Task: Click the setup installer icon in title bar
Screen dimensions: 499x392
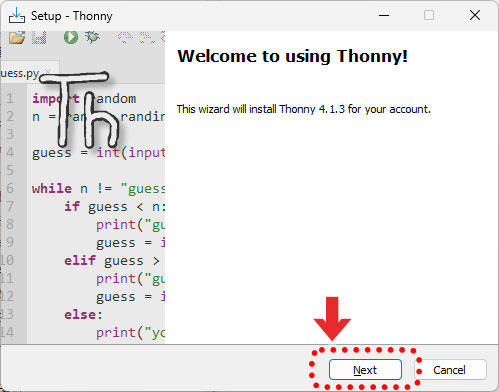Action: (17, 15)
